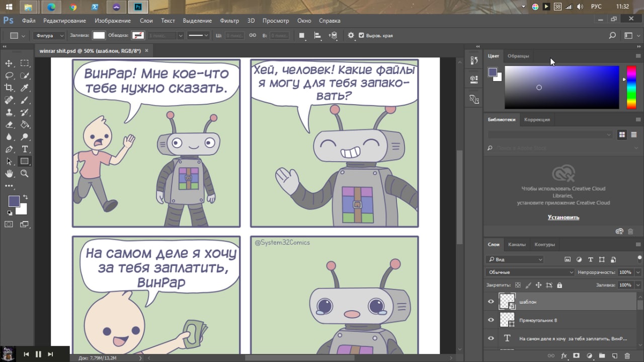The height and width of the screenshot is (362, 644).
Task: Select the Quick Selection tool
Action: [x=24, y=76]
